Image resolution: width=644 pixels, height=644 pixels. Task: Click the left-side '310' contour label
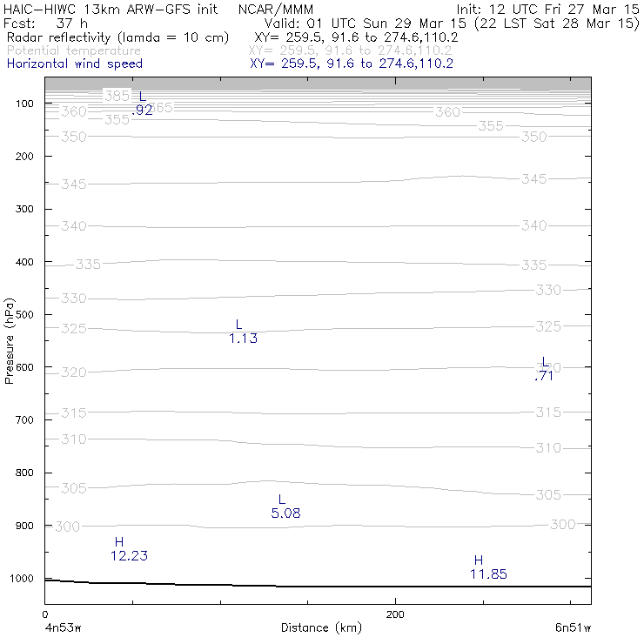click(73, 439)
